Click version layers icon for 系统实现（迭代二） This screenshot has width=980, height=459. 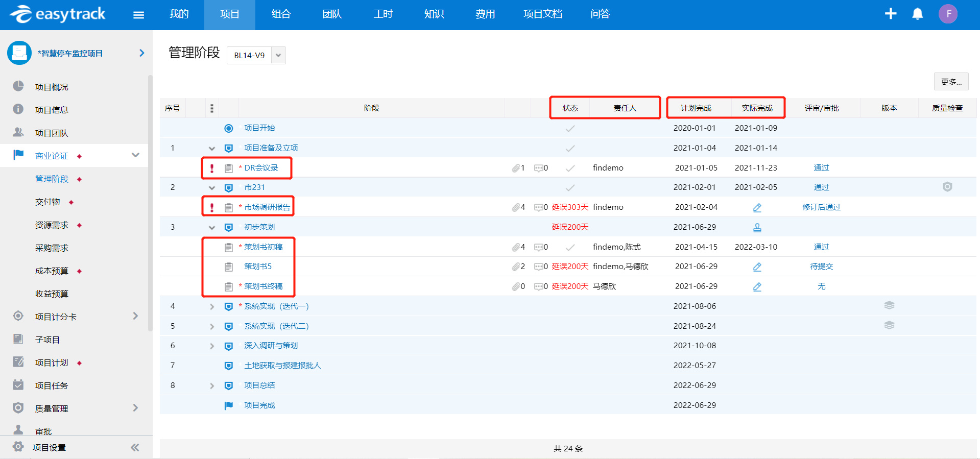click(889, 325)
